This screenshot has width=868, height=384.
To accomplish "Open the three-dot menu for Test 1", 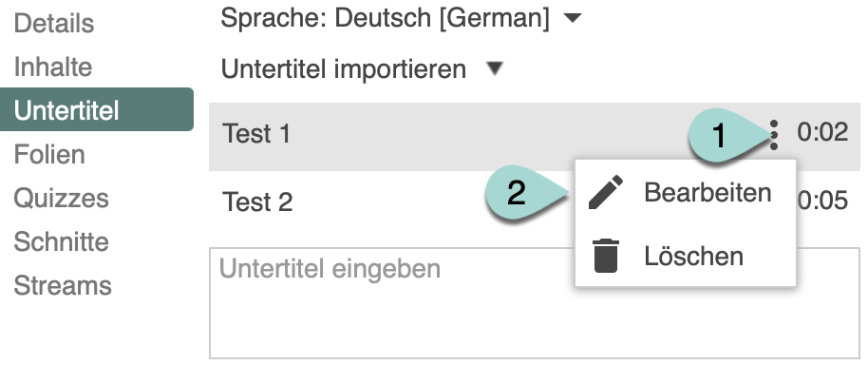I will click(774, 135).
